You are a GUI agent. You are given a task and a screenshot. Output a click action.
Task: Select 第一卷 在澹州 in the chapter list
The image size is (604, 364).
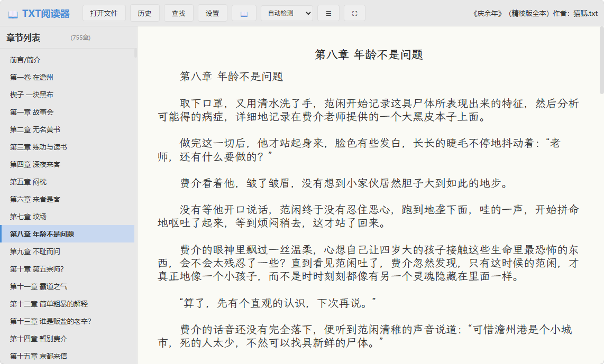click(67, 77)
